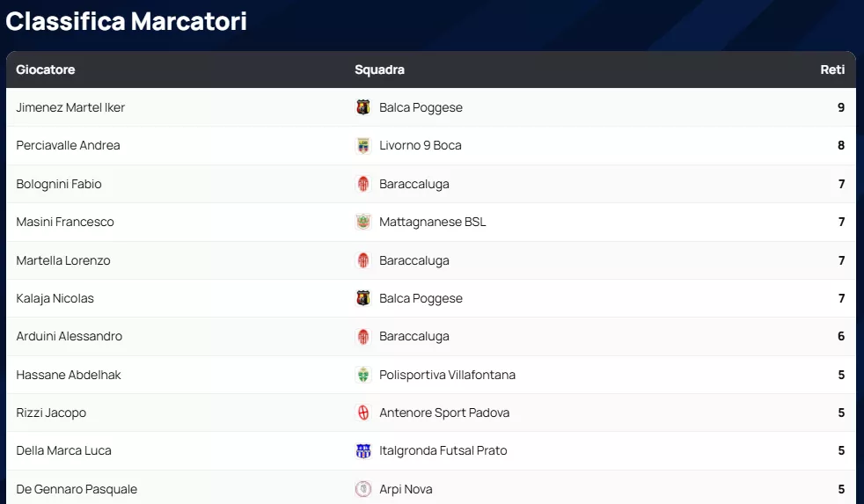Click Balca Poggese crest beside Jimenez Martel Iker
The height and width of the screenshot is (504, 864).
tap(363, 107)
